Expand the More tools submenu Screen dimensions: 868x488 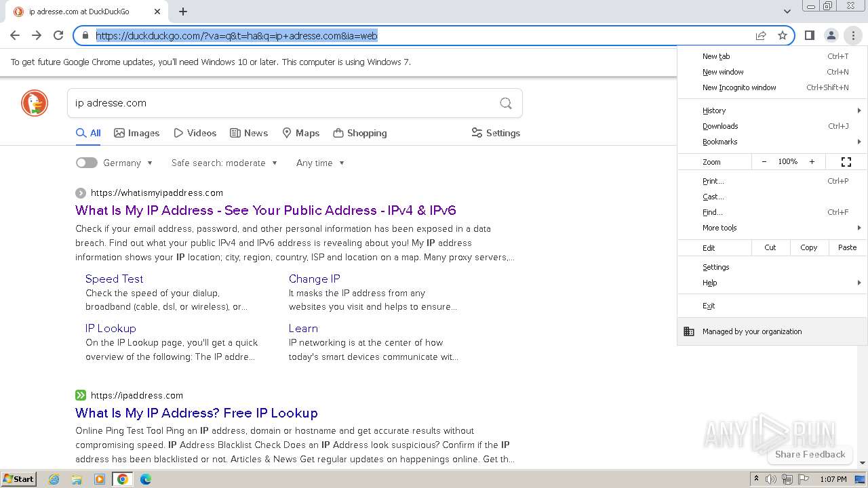tap(772, 228)
